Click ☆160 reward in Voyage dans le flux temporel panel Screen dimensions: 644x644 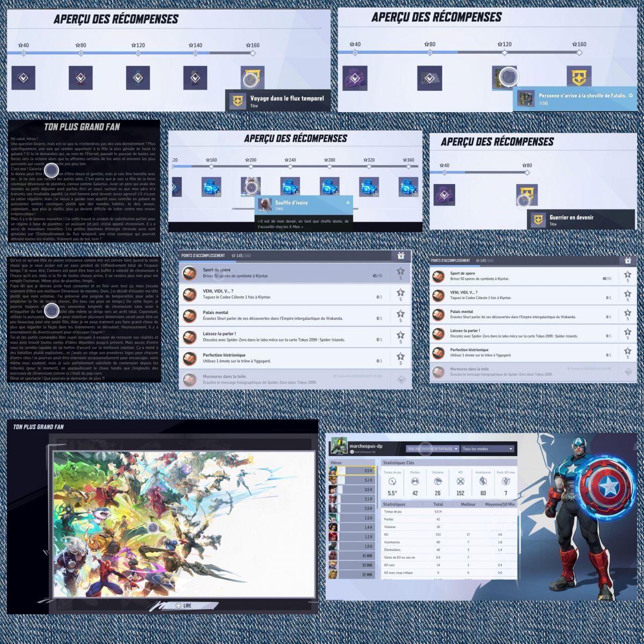coord(252,78)
